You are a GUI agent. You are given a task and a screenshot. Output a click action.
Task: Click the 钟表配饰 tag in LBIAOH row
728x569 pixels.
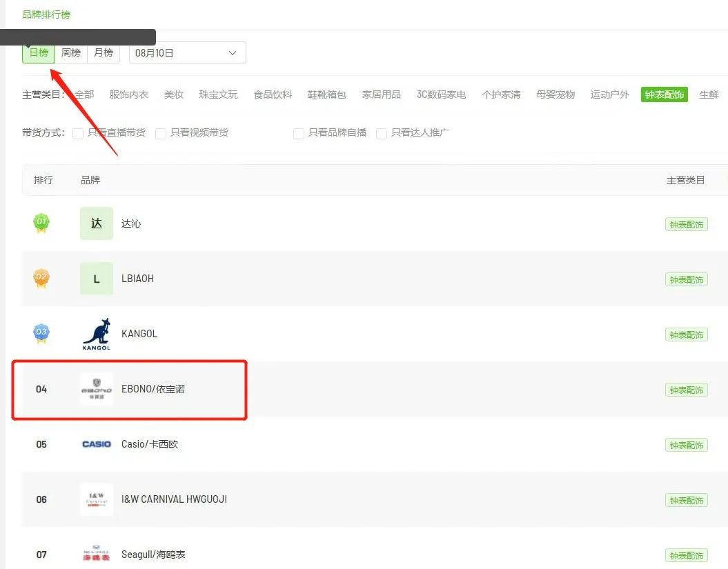click(686, 280)
